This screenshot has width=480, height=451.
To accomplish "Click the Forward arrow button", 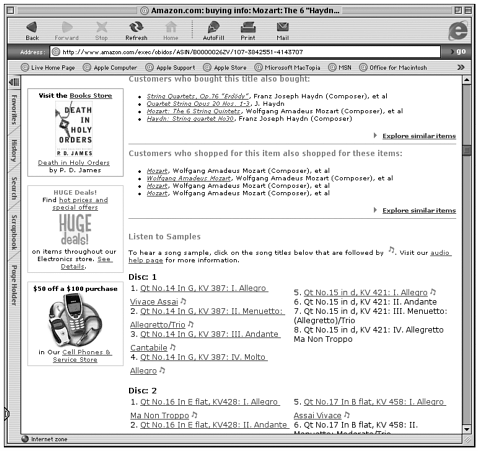I will (67, 31).
